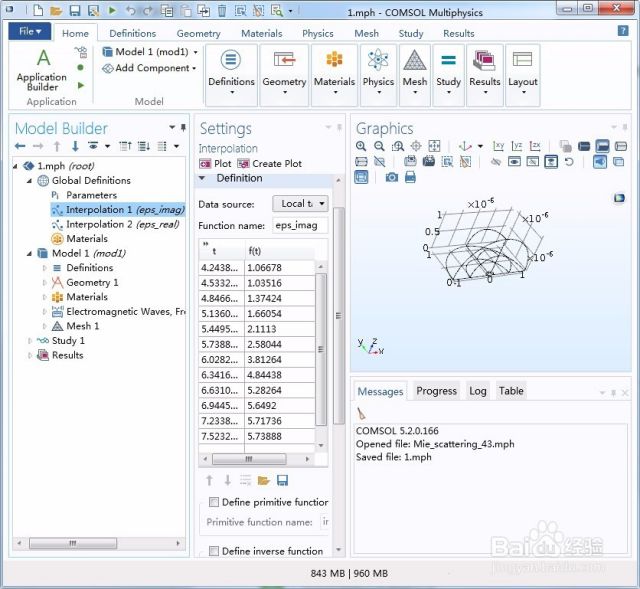
Task: Click the Definitions ribbon button
Action: [231, 75]
